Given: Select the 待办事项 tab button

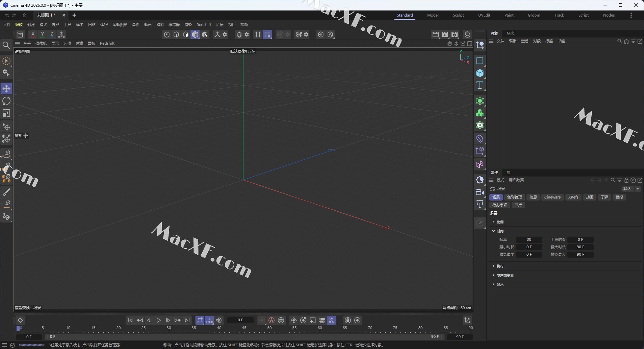Looking at the screenshot, I should 500,205.
